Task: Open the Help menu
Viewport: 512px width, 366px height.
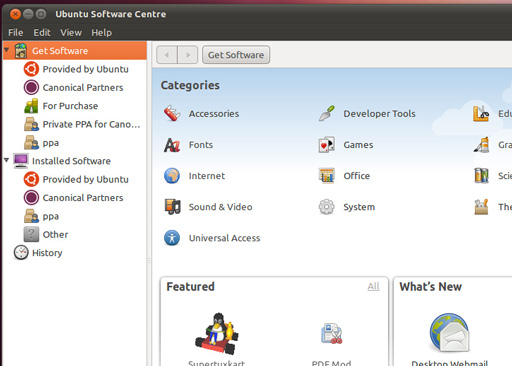Action: [102, 33]
